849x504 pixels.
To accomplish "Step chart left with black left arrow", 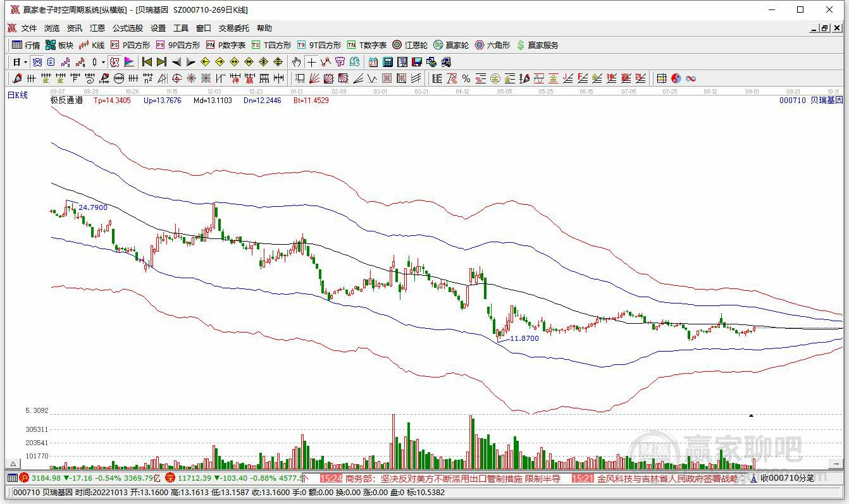I will coord(176,62).
